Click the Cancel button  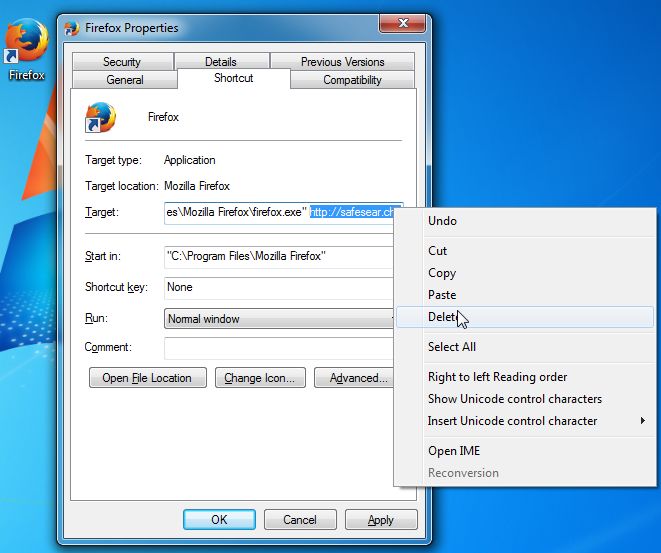pos(300,520)
